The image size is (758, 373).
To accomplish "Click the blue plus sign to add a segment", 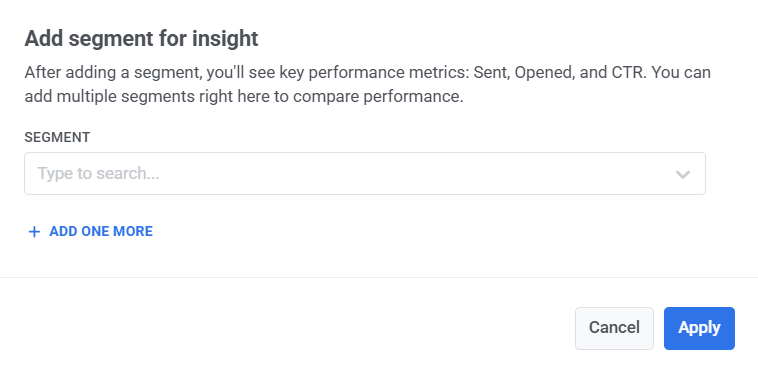I will coord(34,232).
